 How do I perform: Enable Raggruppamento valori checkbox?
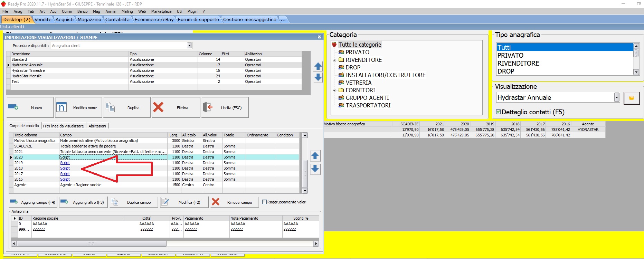pos(264,202)
